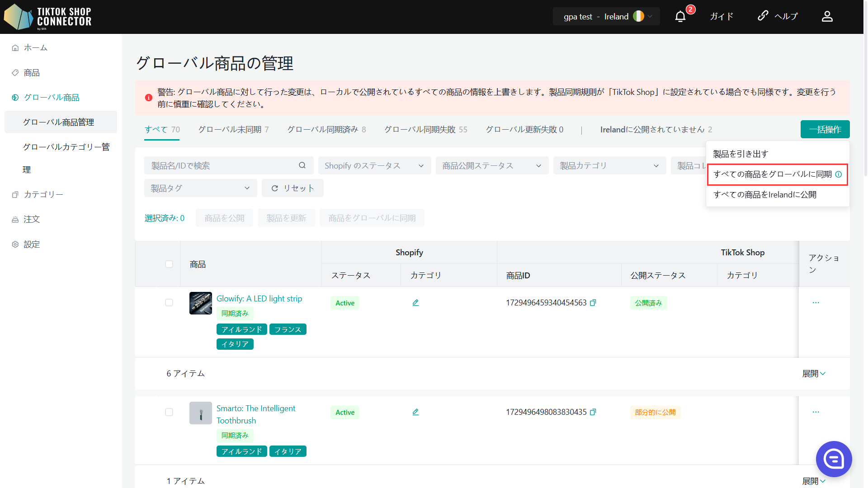Click info icon beside すべての商品をグローバルに同期
Viewport: 868px width, 488px height.
[839, 174]
